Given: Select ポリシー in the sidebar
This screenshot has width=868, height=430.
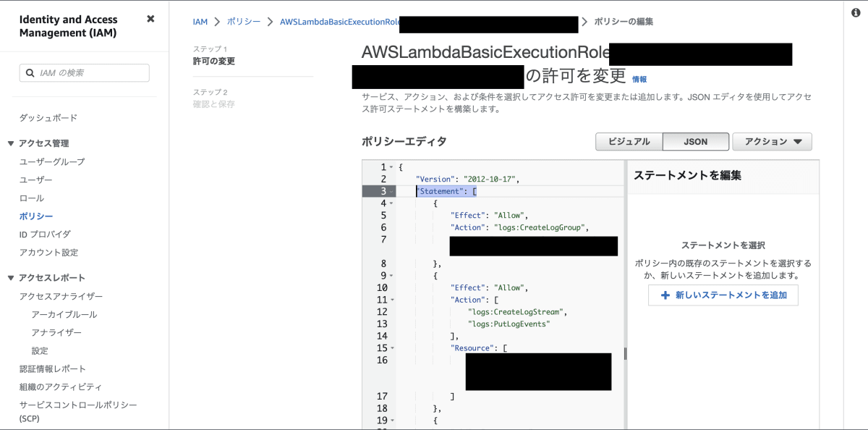Looking at the screenshot, I should (x=36, y=216).
